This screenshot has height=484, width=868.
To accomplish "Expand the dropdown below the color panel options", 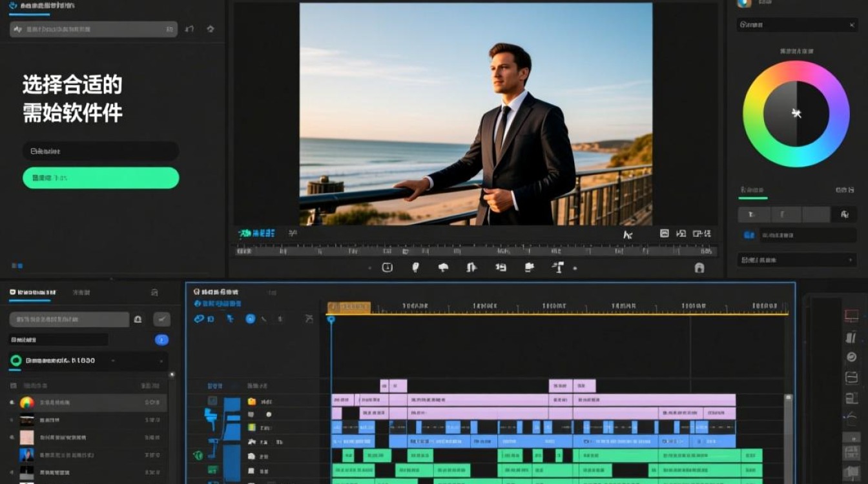I will point(797,260).
